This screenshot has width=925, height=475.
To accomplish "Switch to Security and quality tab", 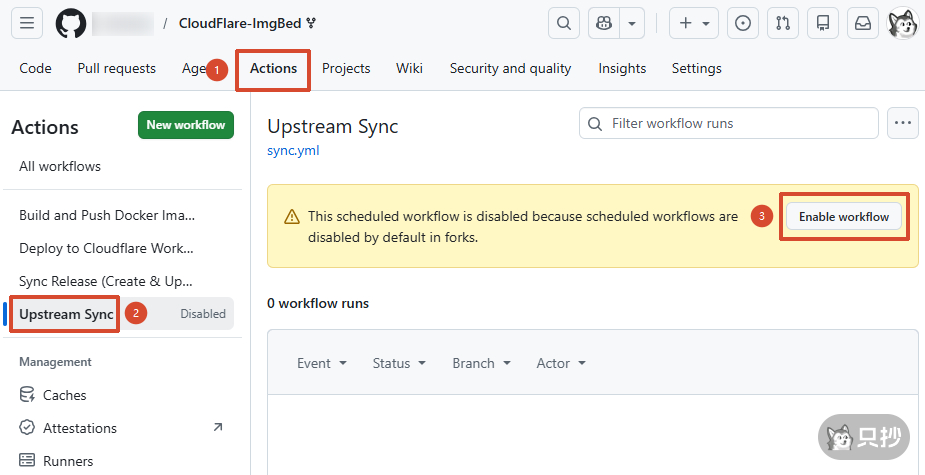I will point(510,68).
